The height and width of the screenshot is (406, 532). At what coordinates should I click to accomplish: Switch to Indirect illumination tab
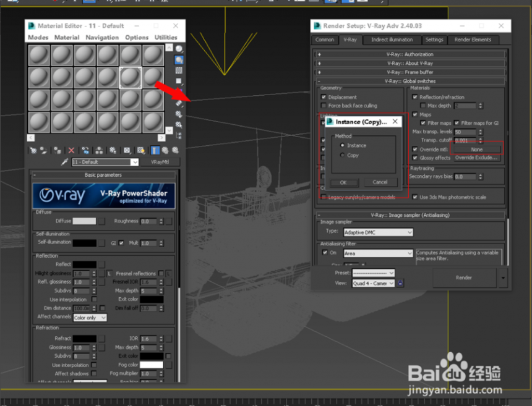pyautogui.click(x=392, y=40)
